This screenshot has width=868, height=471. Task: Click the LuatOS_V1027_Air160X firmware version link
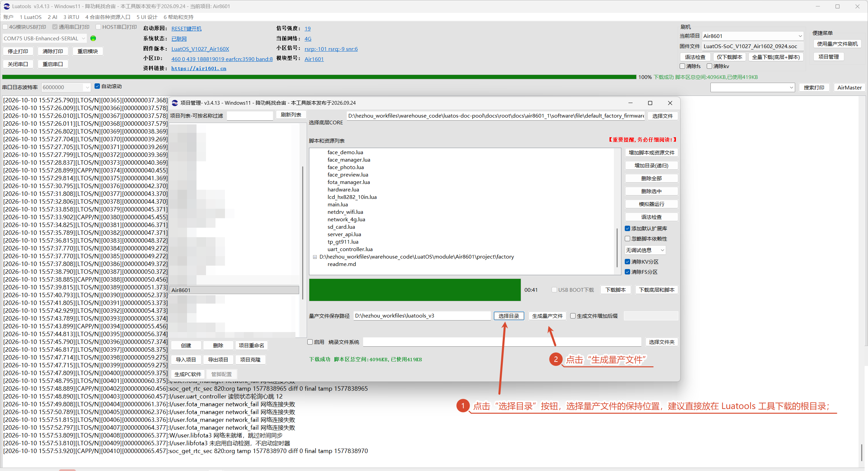tap(200, 49)
